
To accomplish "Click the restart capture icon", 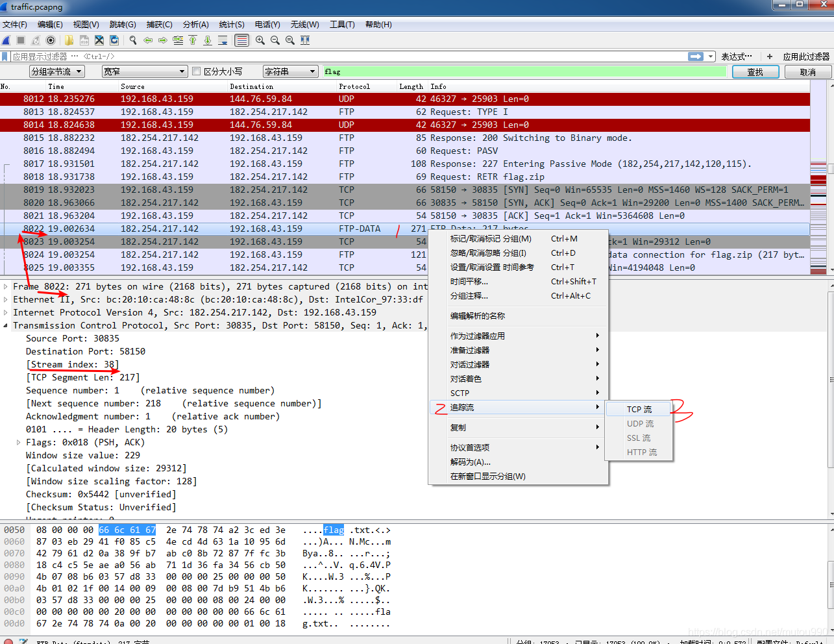I will click(36, 40).
